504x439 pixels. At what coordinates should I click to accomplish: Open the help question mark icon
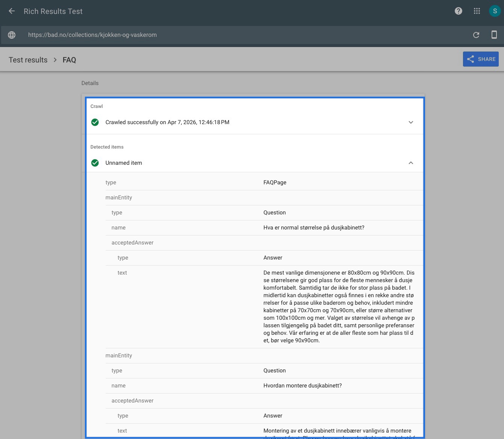[x=458, y=11]
